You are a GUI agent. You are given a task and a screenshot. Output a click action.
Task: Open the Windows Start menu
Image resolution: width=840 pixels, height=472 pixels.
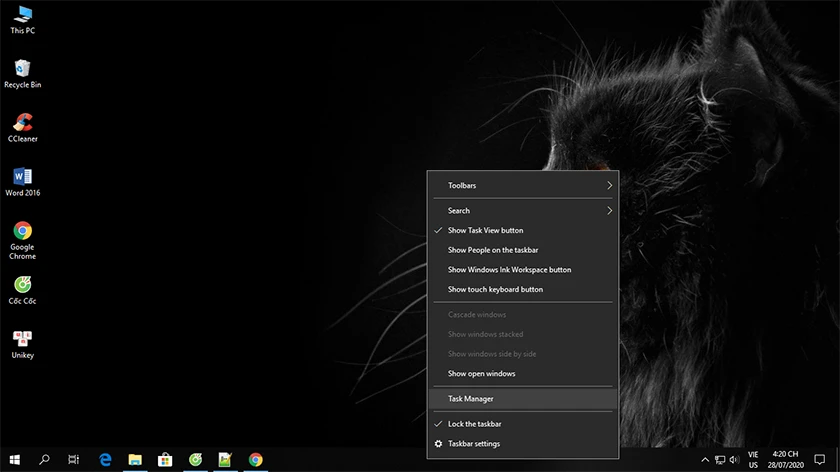click(14, 460)
